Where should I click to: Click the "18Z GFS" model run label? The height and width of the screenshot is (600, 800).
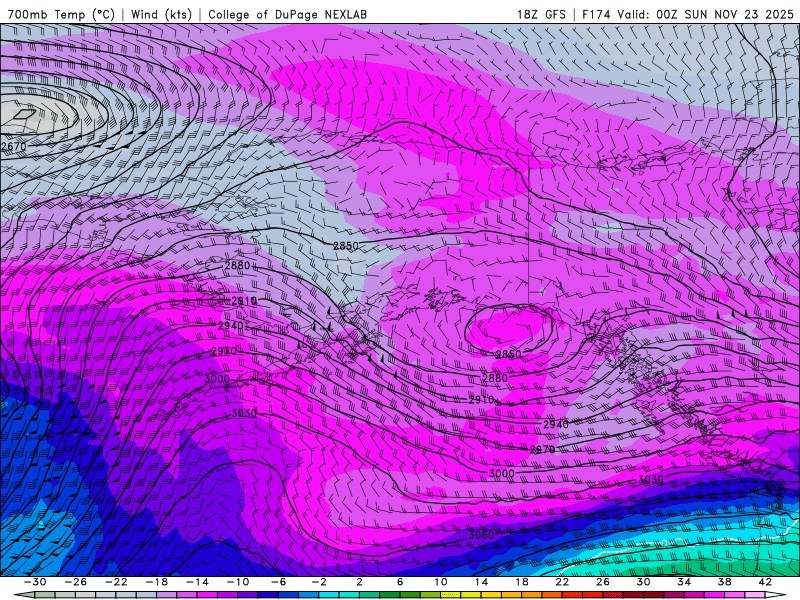(541, 15)
